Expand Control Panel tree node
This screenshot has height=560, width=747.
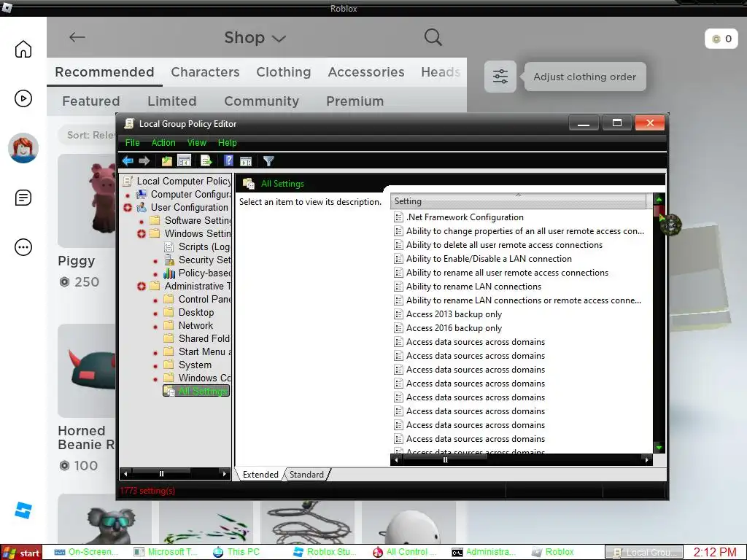coord(155,300)
